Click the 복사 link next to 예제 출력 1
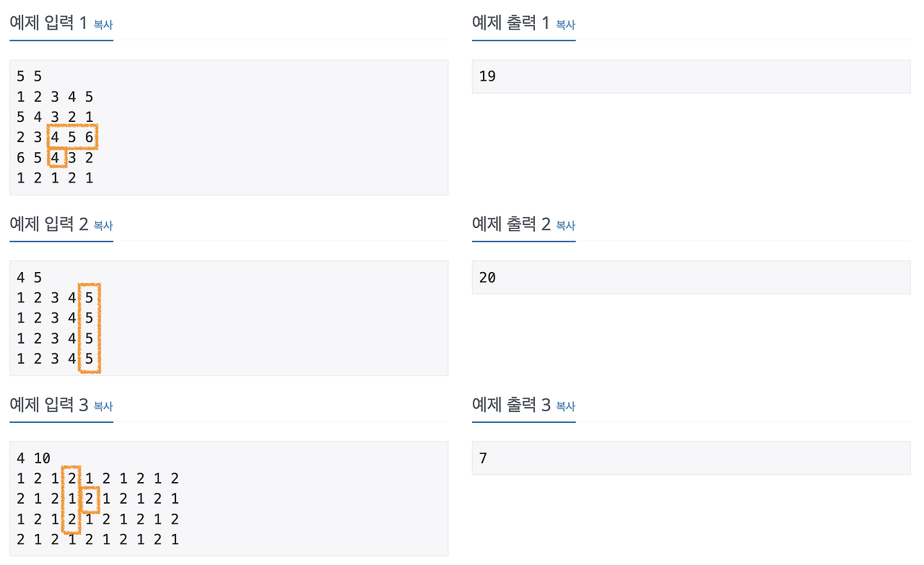 565,25
